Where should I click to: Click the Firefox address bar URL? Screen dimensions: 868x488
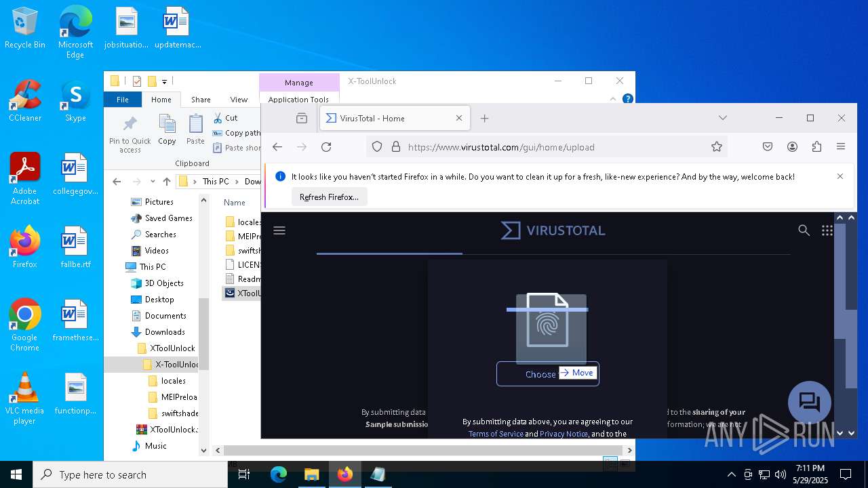[x=501, y=147]
